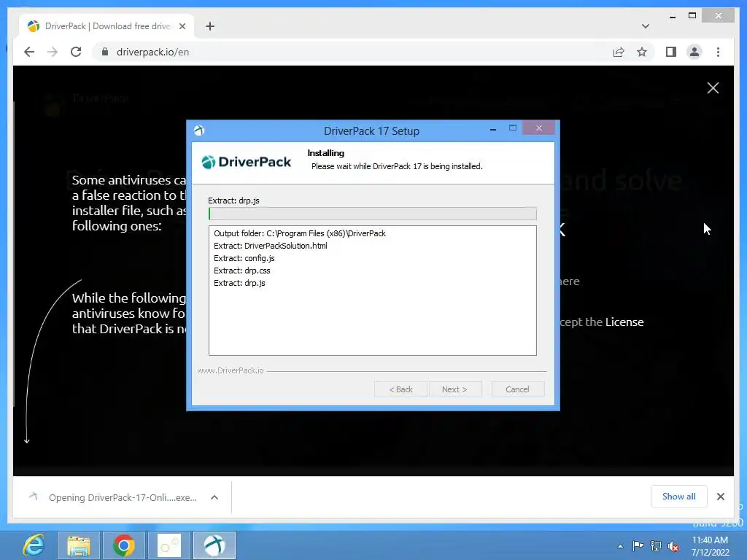
Task: Select 'Extract: DriverPackSolution.html' log line
Action: tap(271, 246)
